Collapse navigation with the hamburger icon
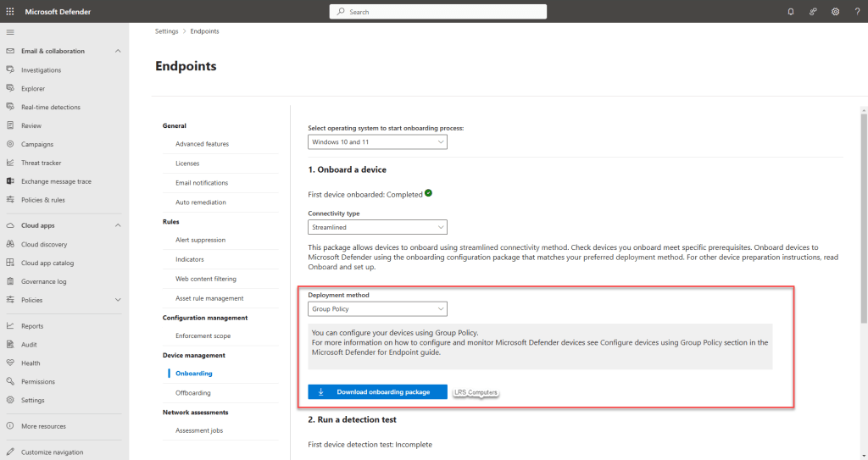Viewport: 868px width, 460px height. coord(10,31)
